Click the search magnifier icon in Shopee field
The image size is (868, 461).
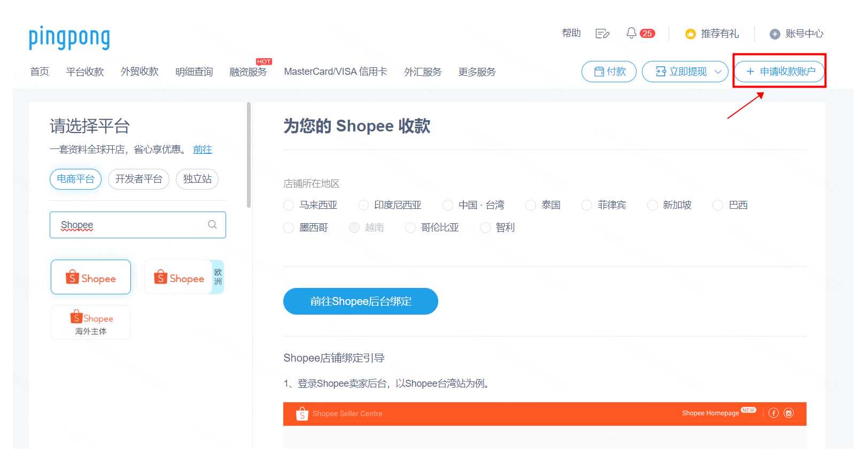212,224
